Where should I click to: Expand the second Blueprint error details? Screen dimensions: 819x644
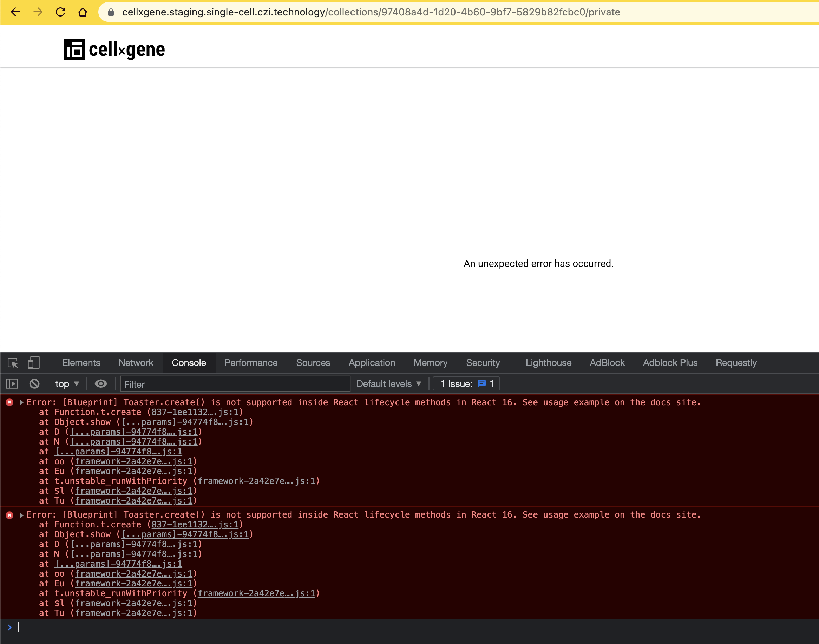coord(21,514)
